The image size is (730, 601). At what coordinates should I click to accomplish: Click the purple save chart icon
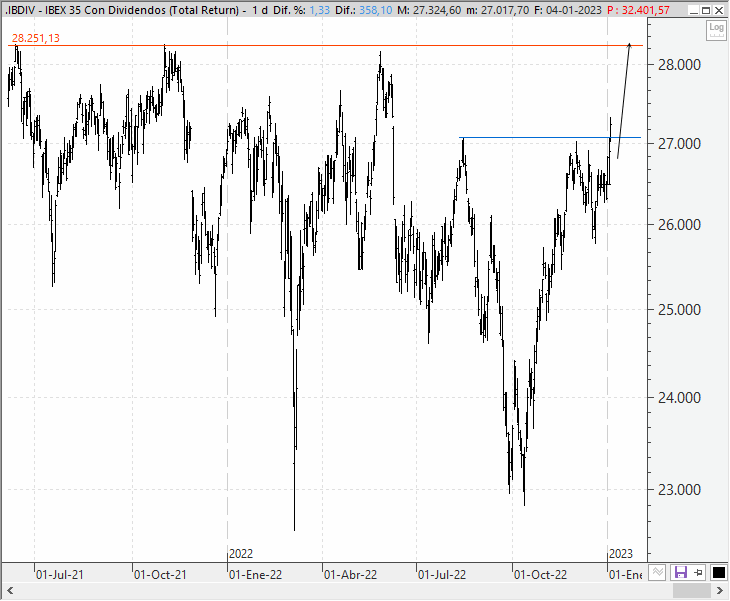point(681,573)
